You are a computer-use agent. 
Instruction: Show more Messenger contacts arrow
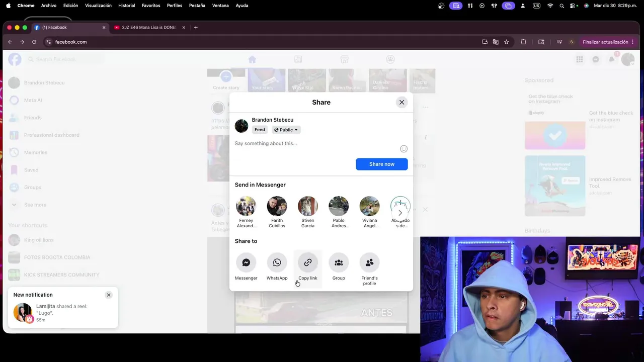[400, 213]
